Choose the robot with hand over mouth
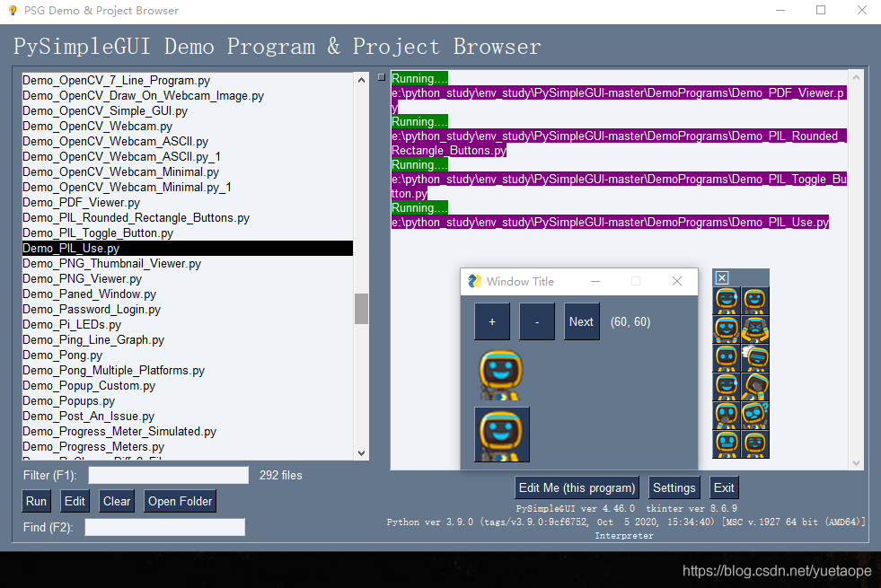Screen dimensions: 881x588 727,415
